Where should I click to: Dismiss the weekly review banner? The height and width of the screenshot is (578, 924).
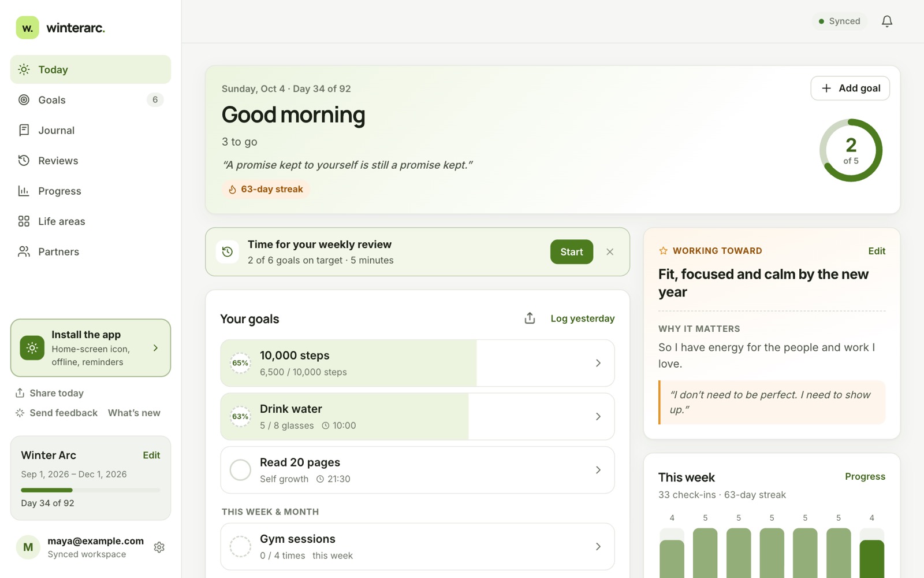click(x=610, y=252)
